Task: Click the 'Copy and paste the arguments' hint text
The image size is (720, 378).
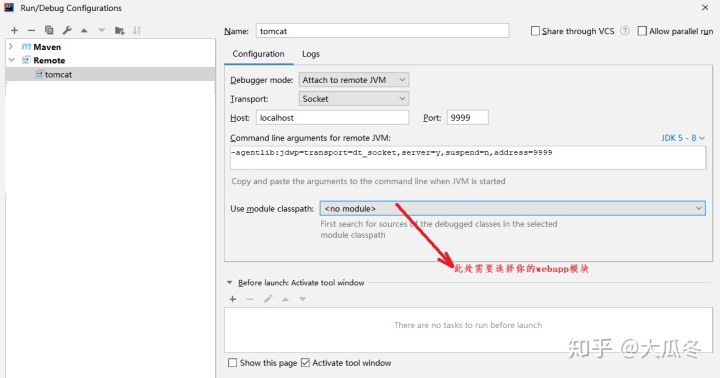Action: coord(368,181)
